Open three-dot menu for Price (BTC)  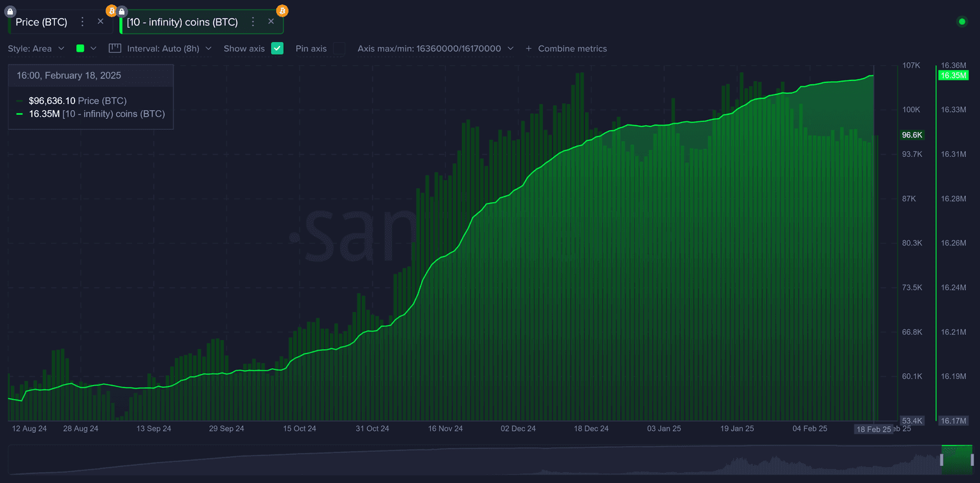[82, 22]
